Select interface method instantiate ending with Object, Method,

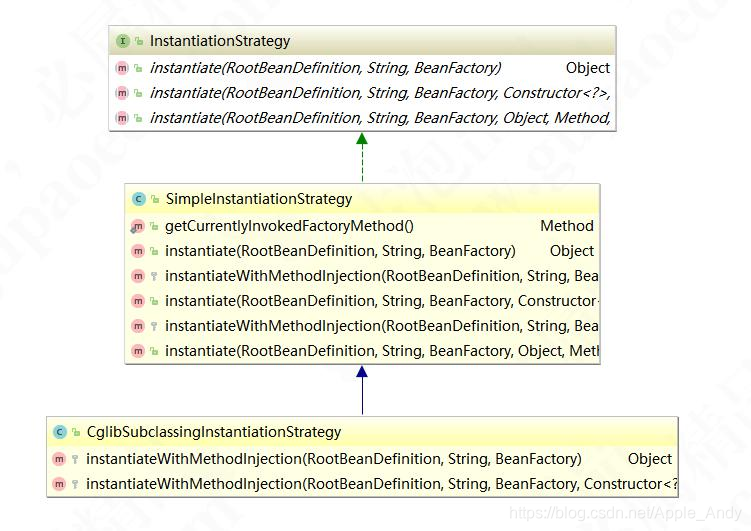tap(380, 118)
